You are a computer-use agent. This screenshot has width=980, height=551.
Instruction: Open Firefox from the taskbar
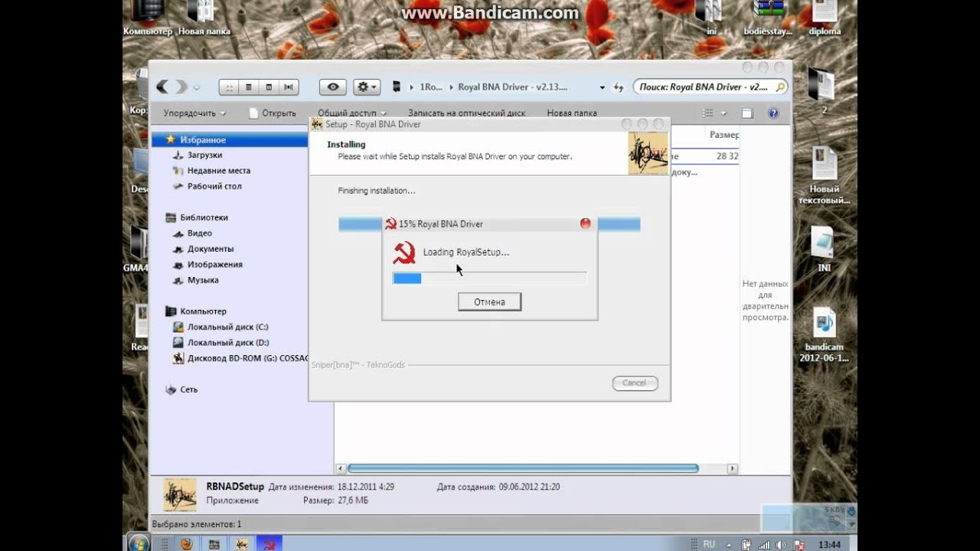pos(186,544)
